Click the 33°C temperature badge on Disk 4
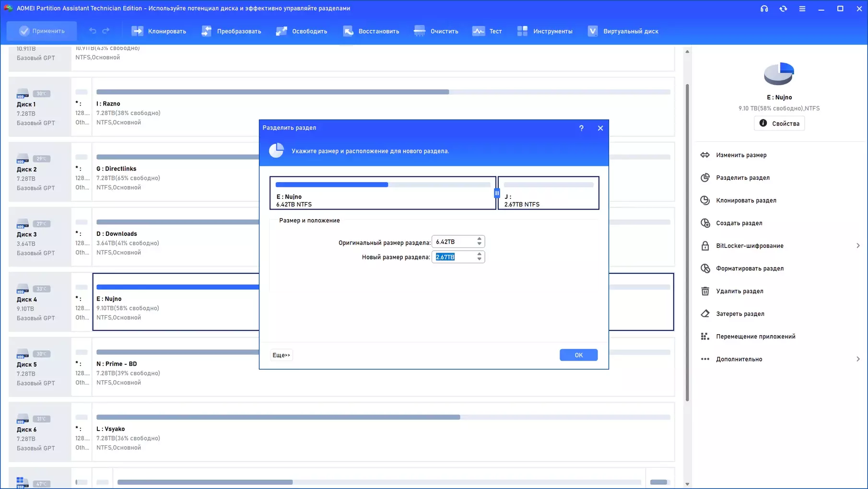Image resolution: width=868 pixels, height=489 pixels. coord(42,289)
